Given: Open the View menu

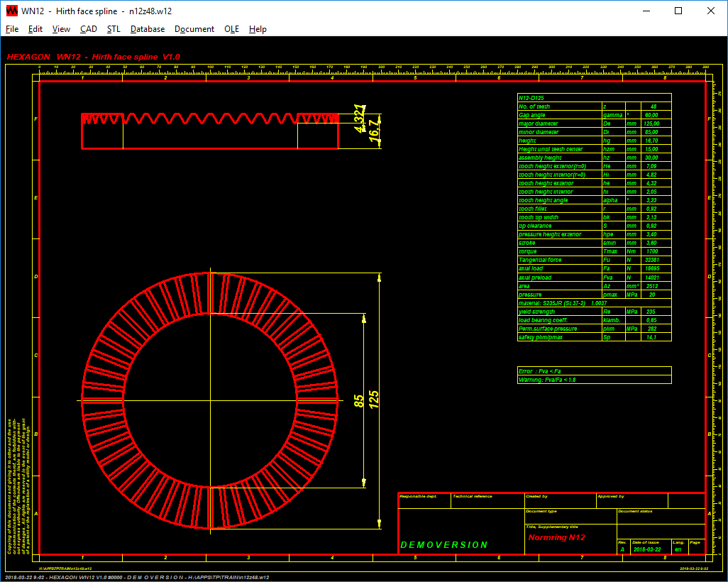Looking at the screenshot, I should point(62,29).
